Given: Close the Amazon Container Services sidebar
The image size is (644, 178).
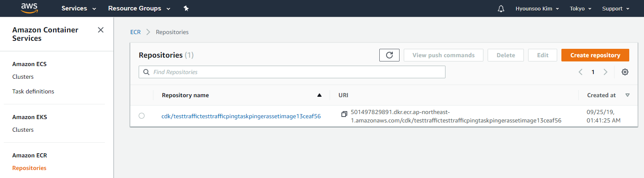Looking at the screenshot, I should pos(101,30).
